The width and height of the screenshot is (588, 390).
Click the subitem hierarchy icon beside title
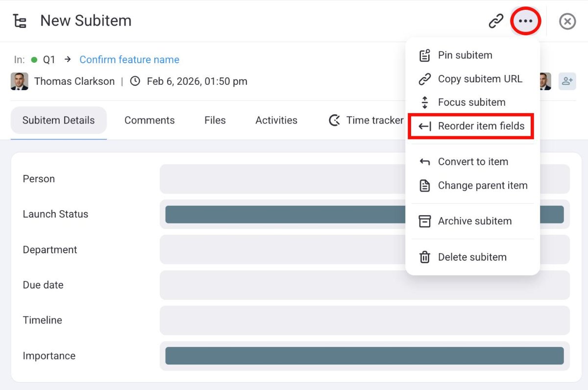20,21
